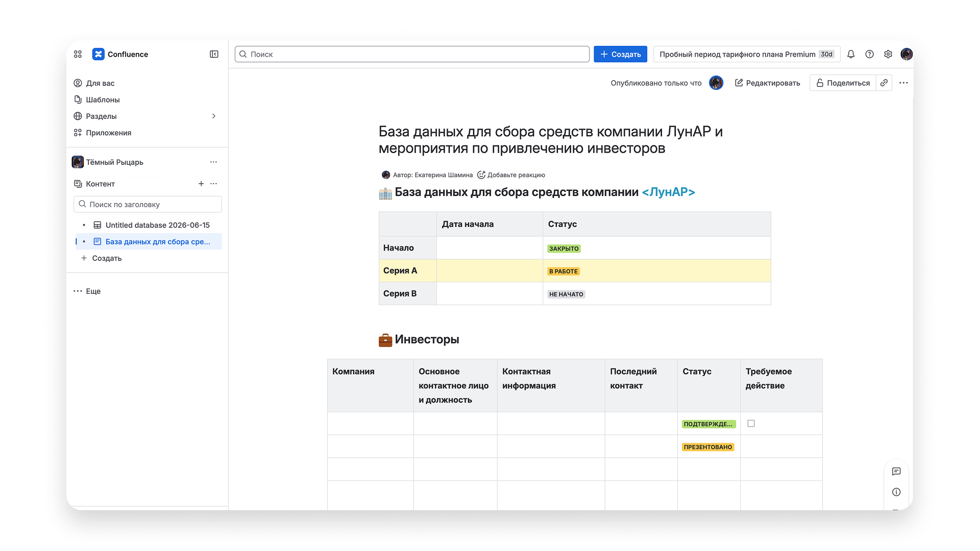Click the database icon of Untitled database
Viewport: 980px width, 551px height.
(97, 225)
